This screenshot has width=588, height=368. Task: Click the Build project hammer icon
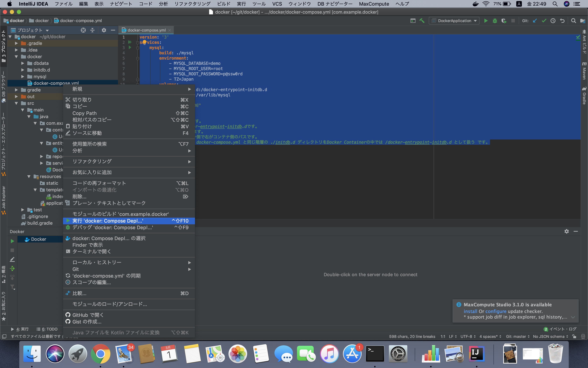pyautogui.click(x=422, y=21)
